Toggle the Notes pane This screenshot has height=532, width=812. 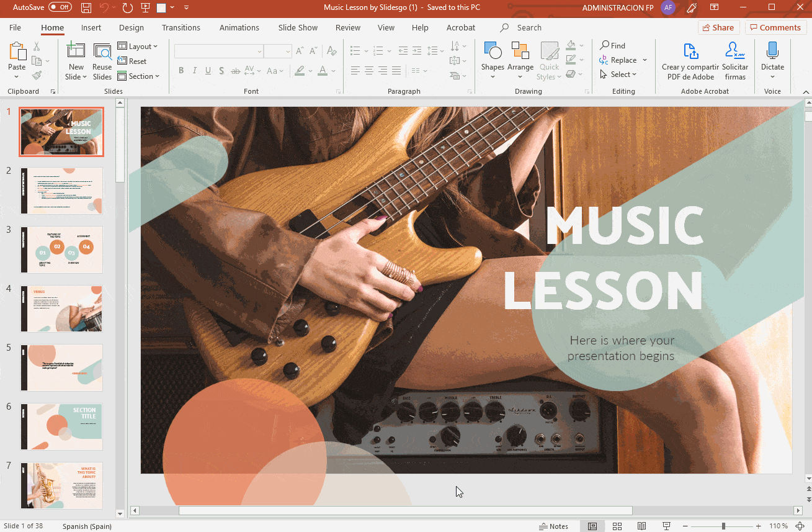click(x=553, y=526)
